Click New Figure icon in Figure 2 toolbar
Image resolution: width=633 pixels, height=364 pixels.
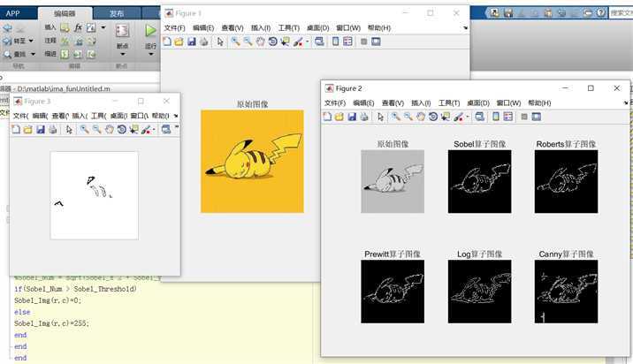(x=327, y=117)
